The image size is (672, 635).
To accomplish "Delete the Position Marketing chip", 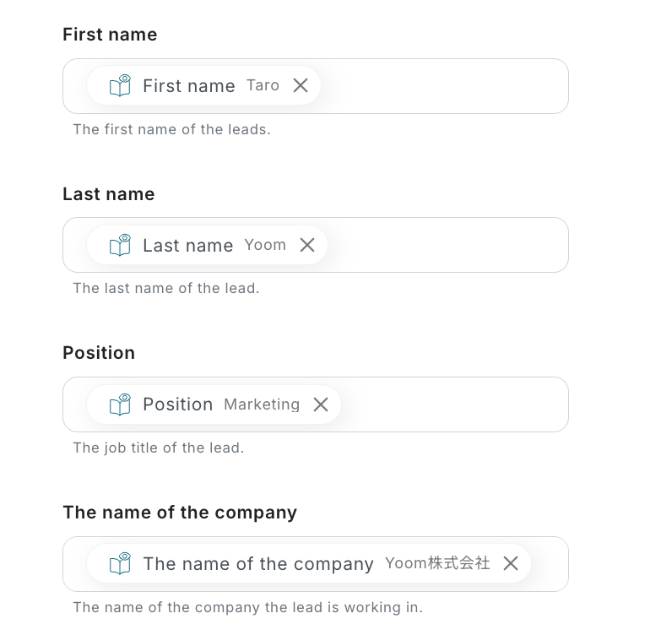I will pyautogui.click(x=321, y=404).
